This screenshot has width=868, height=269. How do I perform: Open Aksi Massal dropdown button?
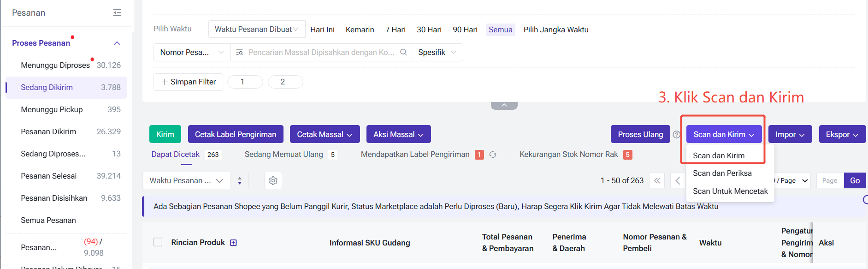pyautogui.click(x=398, y=134)
